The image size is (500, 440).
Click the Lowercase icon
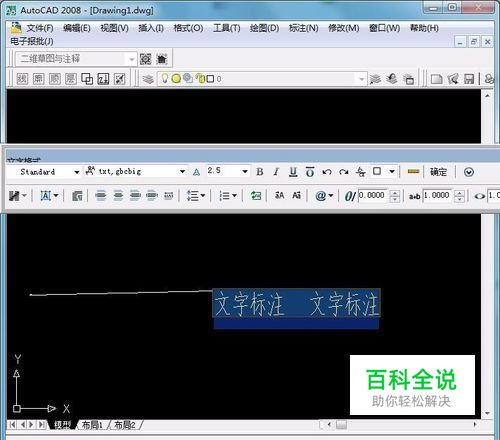coord(296,196)
